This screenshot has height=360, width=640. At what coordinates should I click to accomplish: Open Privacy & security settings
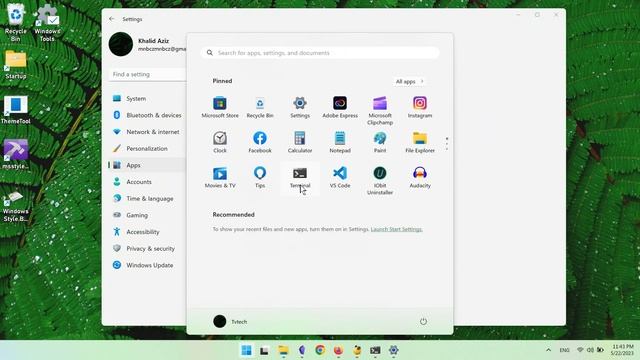[x=147, y=248]
